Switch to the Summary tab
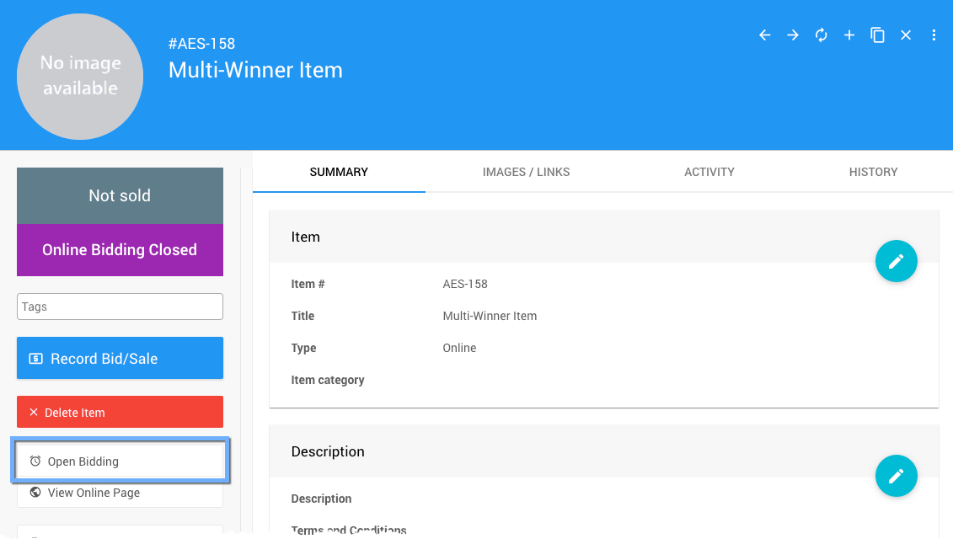The image size is (953, 560). (339, 172)
